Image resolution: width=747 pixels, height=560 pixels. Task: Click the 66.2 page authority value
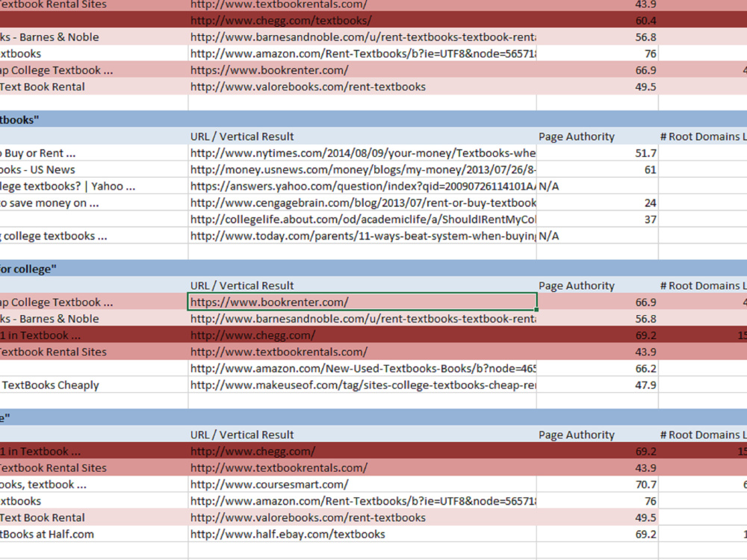pyautogui.click(x=645, y=369)
